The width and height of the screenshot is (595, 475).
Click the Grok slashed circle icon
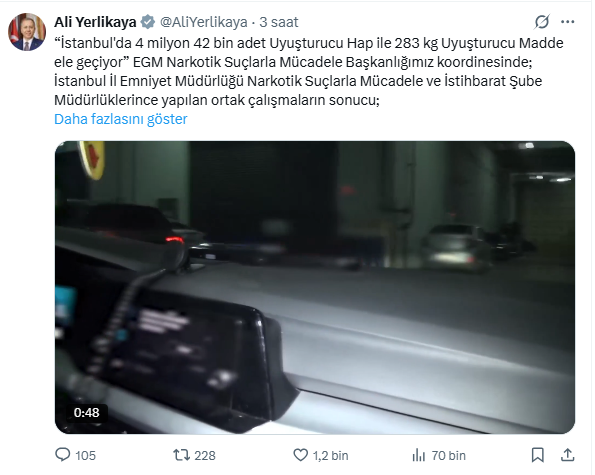541,22
